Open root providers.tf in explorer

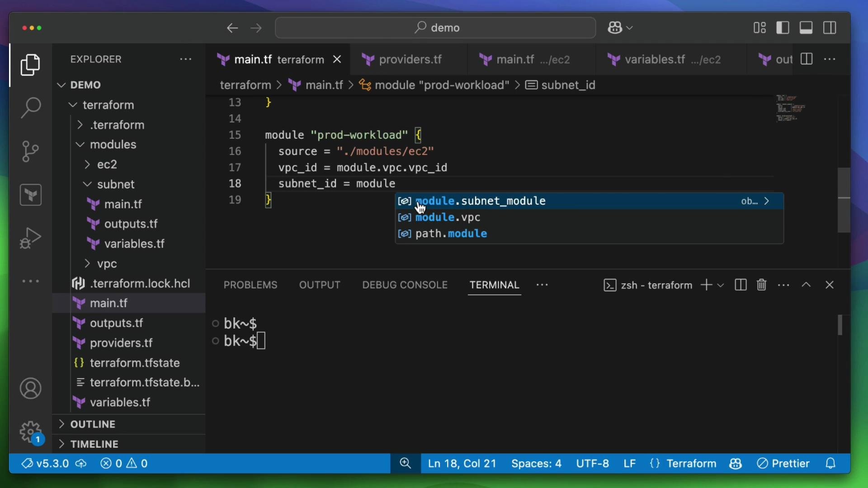129,343
